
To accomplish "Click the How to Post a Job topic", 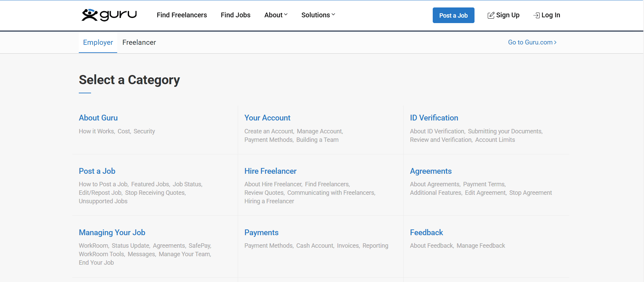I will (x=103, y=184).
